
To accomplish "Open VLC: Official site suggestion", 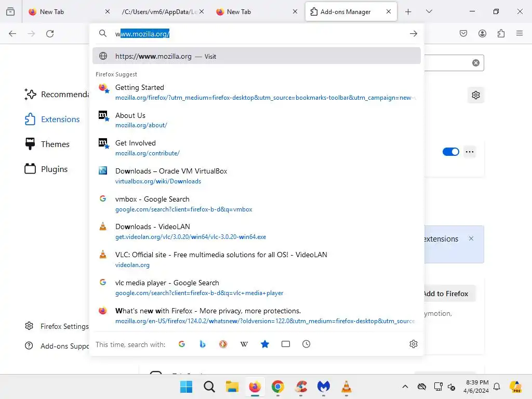I will [257, 260].
